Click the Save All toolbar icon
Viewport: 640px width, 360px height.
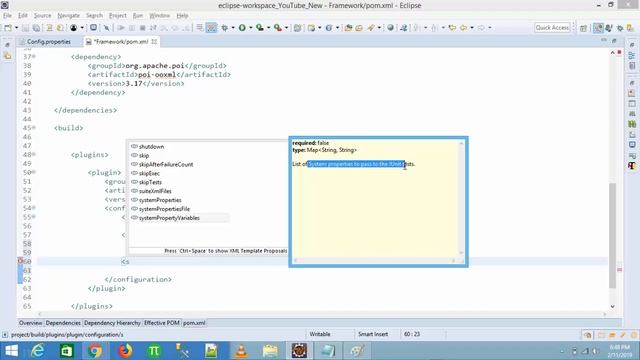pyautogui.click(x=36, y=28)
